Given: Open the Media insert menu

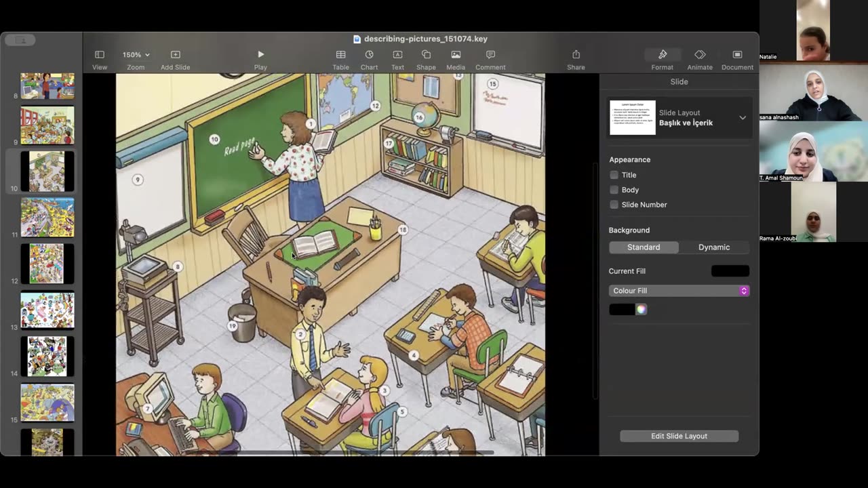Looking at the screenshot, I should pyautogui.click(x=456, y=54).
